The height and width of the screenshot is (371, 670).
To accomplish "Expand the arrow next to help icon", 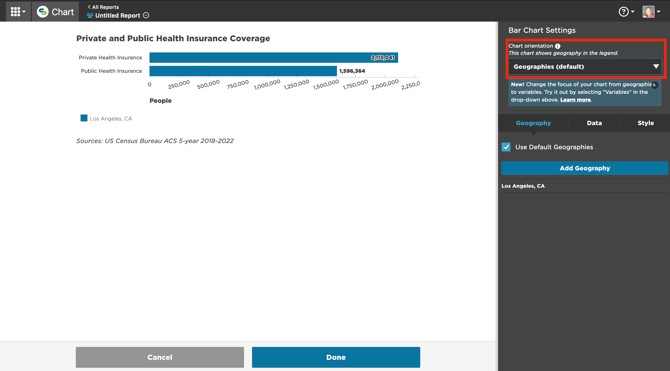I will coord(633,12).
